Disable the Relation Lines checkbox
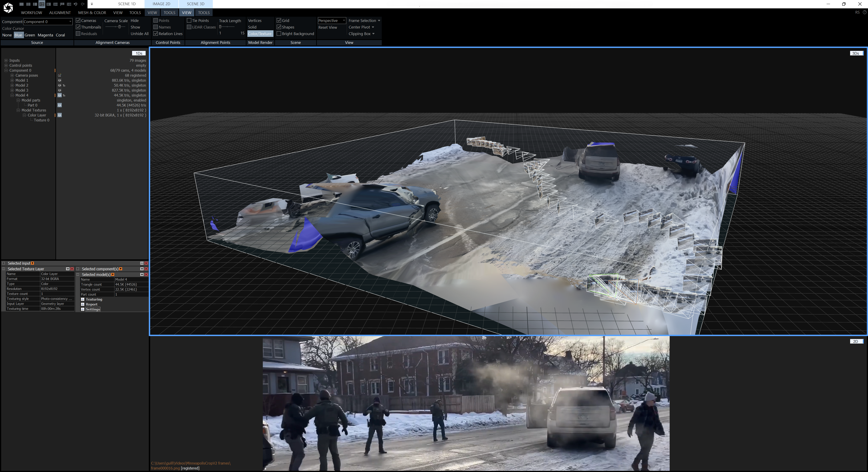Screen dimensions: 868x472 [156, 34]
